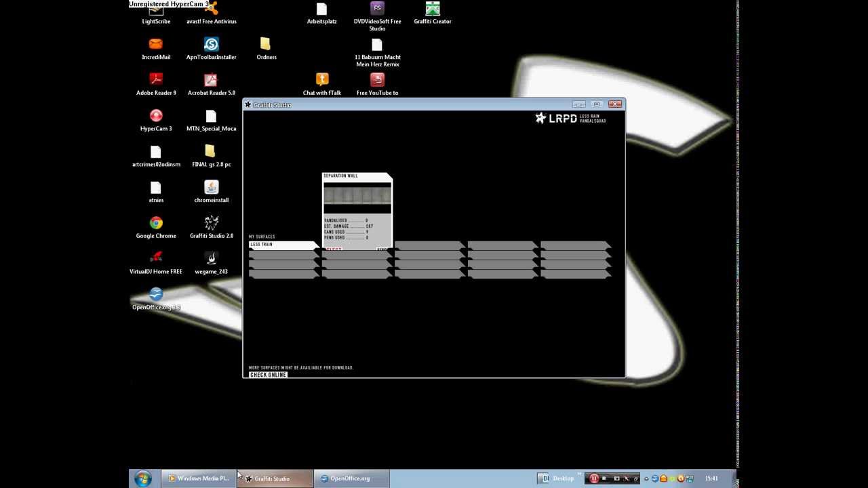Switch to Windows Media Player taskbar button
This screenshot has height=488, width=868.
(199, 479)
